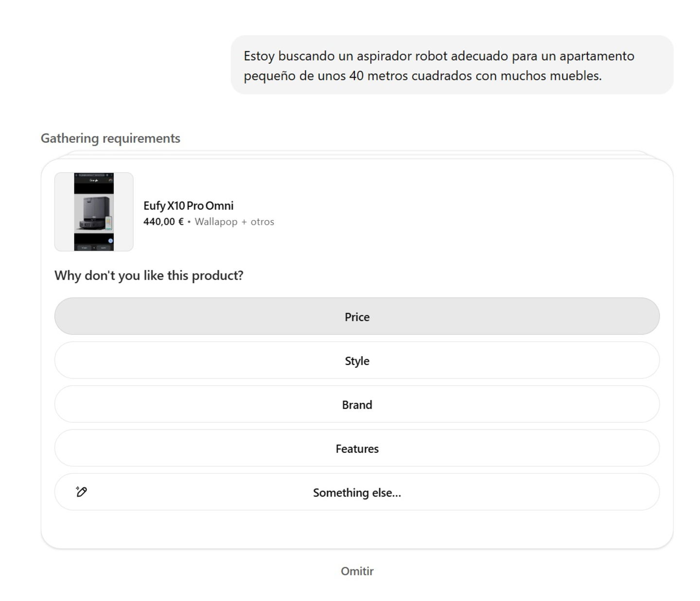Click the address bar in thumbnail screenshot

(92, 175)
